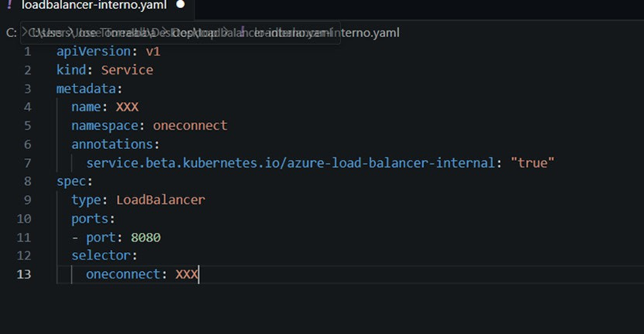Click line number 8 in the gutter
The width and height of the screenshot is (644, 334).
[x=27, y=182]
